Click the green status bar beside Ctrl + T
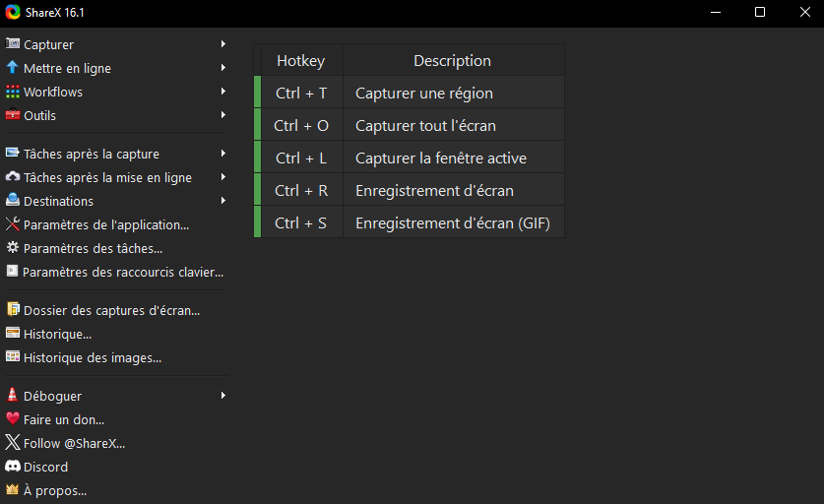This screenshot has height=504, width=824. click(x=258, y=93)
